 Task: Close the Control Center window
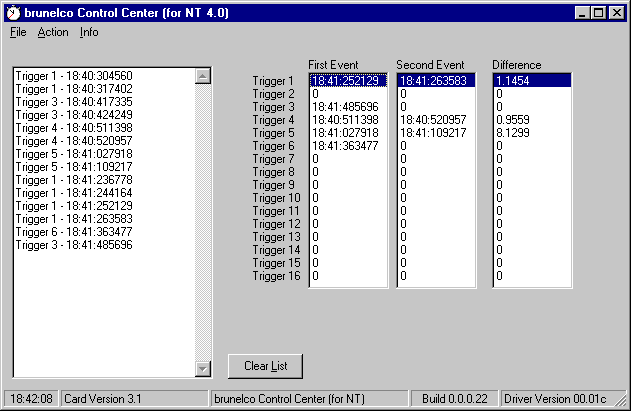tap(617, 13)
